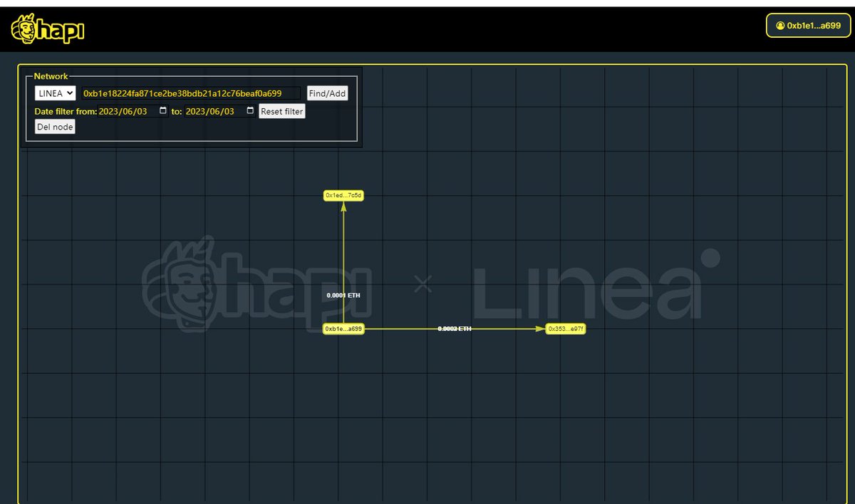Click the Del node button
This screenshot has height=504, width=855.
tap(55, 127)
